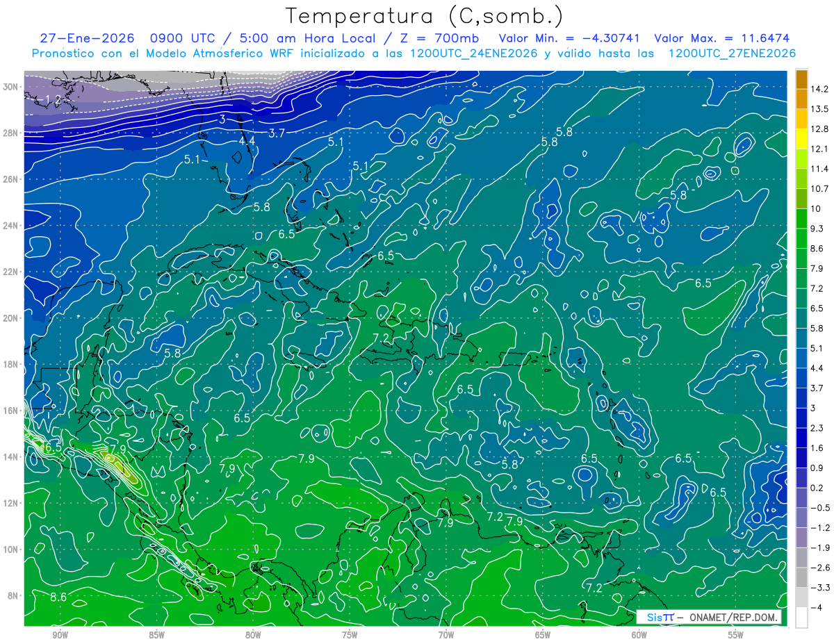
Task: Click the '65W' longitude axis label
Action: pos(543,635)
